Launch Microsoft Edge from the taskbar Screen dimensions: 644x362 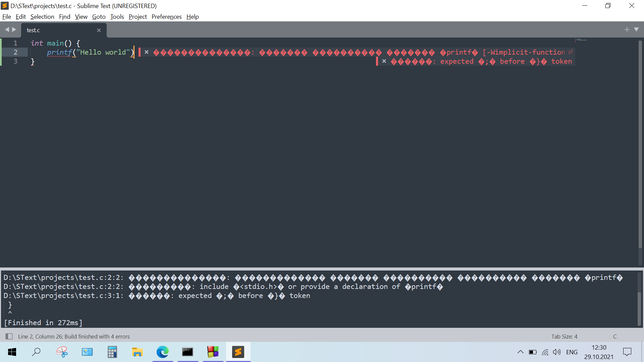(162, 352)
